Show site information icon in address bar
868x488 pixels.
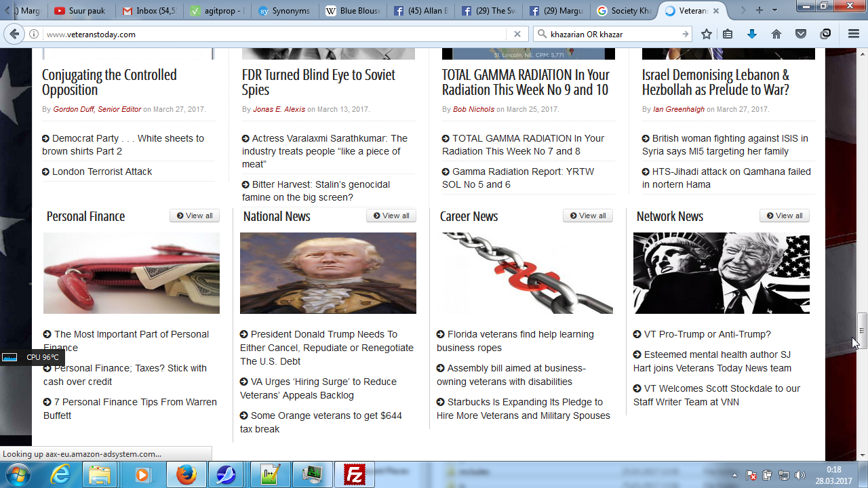point(34,34)
